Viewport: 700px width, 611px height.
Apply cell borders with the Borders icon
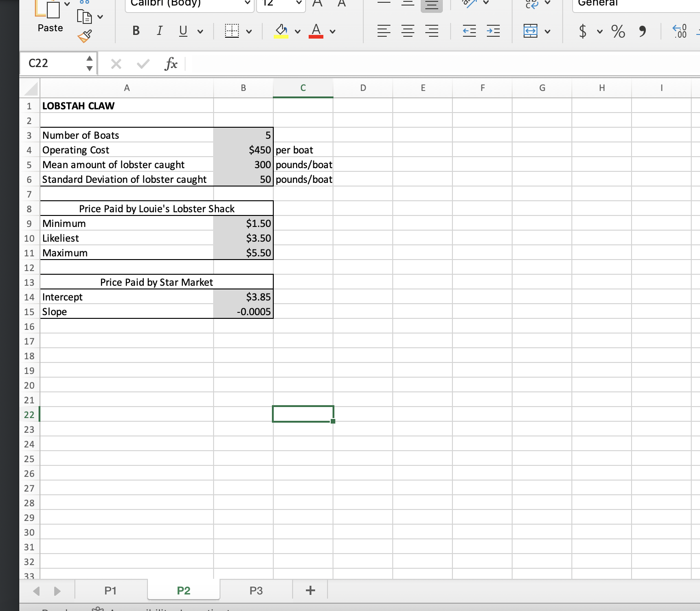pos(232,31)
